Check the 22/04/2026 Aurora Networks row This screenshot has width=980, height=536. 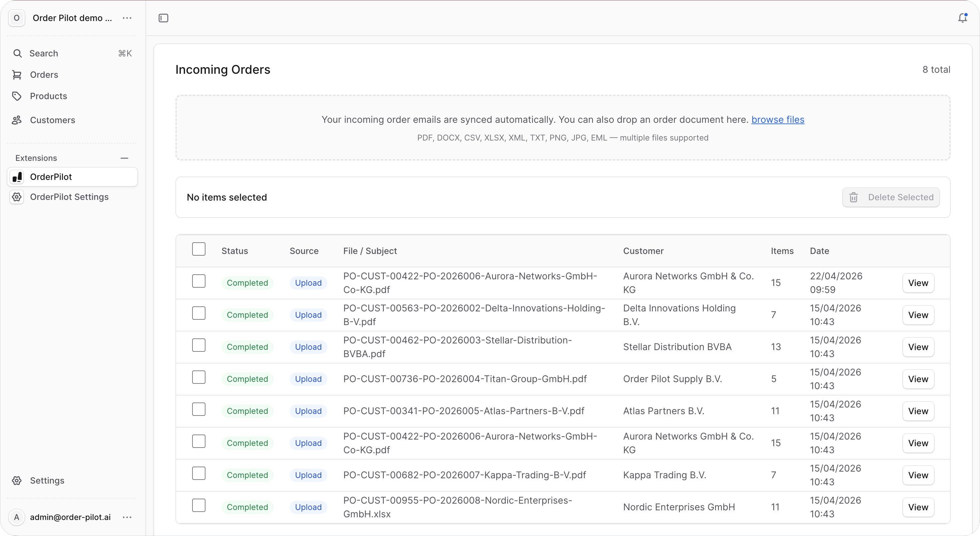coord(198,281)
